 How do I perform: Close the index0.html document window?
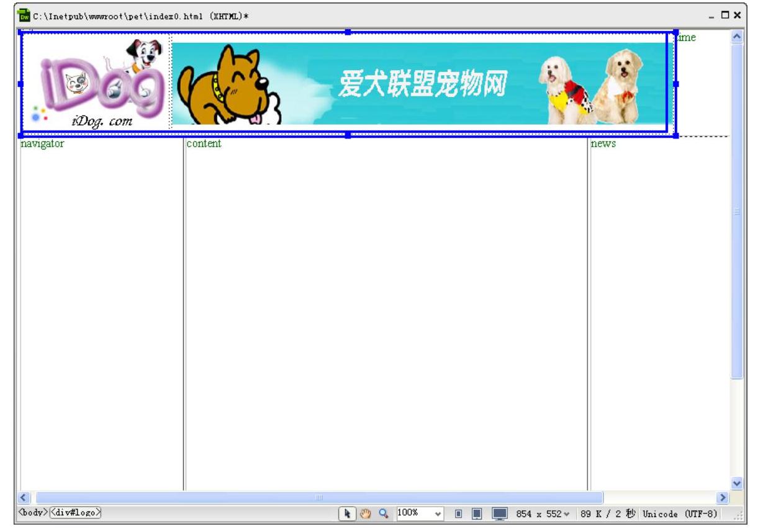[738, 16]
